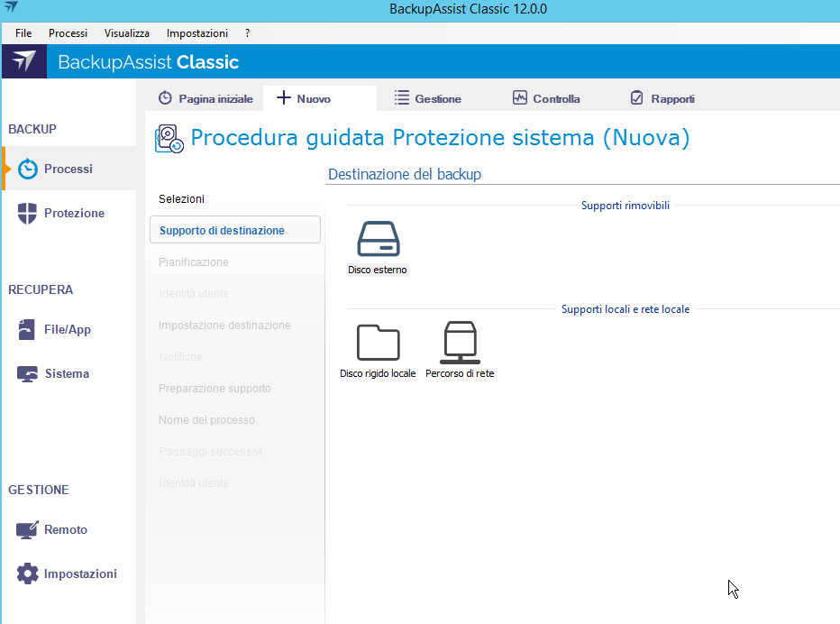Switch to the Rapporti tab
This screenshot has height=624, width=840.
pyautogui.click(x=662, y=98)
